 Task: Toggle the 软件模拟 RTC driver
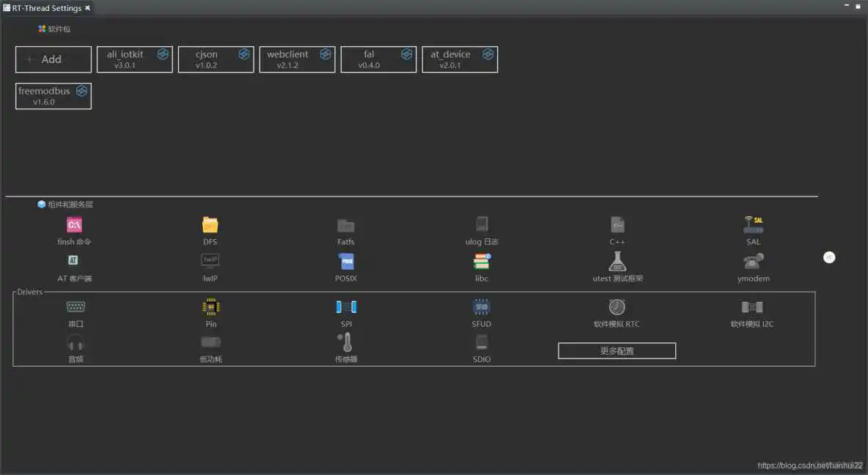(x=617, y=306)
